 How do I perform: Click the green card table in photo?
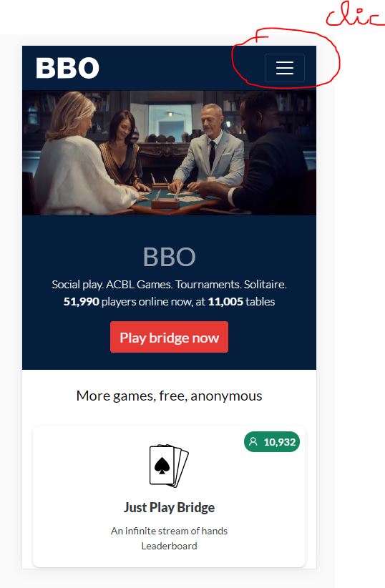pos(176,199)
